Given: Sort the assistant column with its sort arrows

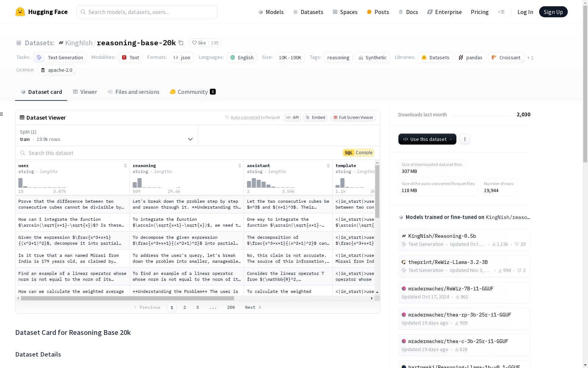Looking at the screenshot, I should pos(328,166).
